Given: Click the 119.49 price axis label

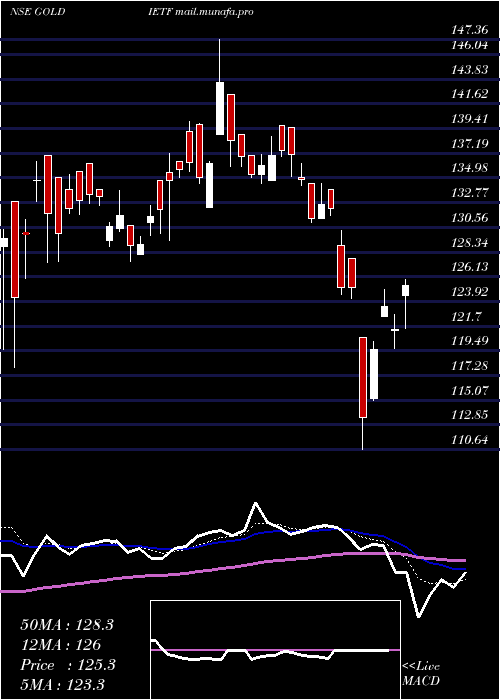Looking at the screenshot, I should [469, 341].
